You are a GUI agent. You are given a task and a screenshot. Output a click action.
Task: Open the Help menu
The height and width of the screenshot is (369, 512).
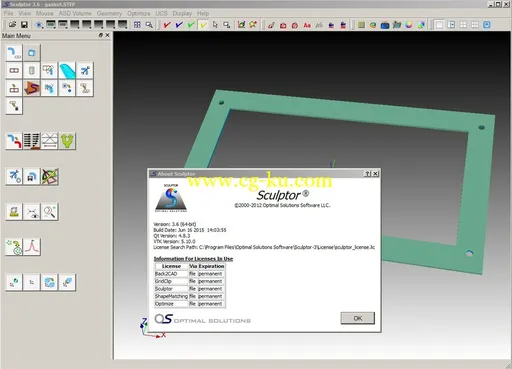[203, 13]
